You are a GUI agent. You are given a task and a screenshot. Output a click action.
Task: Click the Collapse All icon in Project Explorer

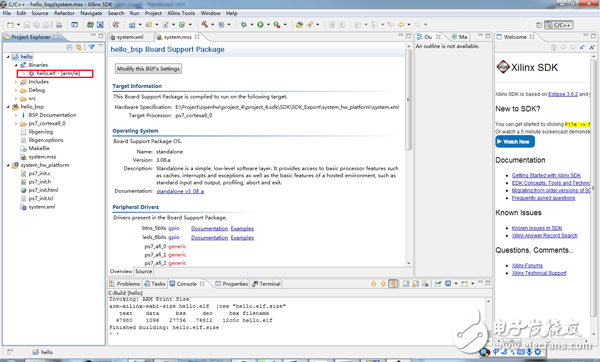point(69,47)
